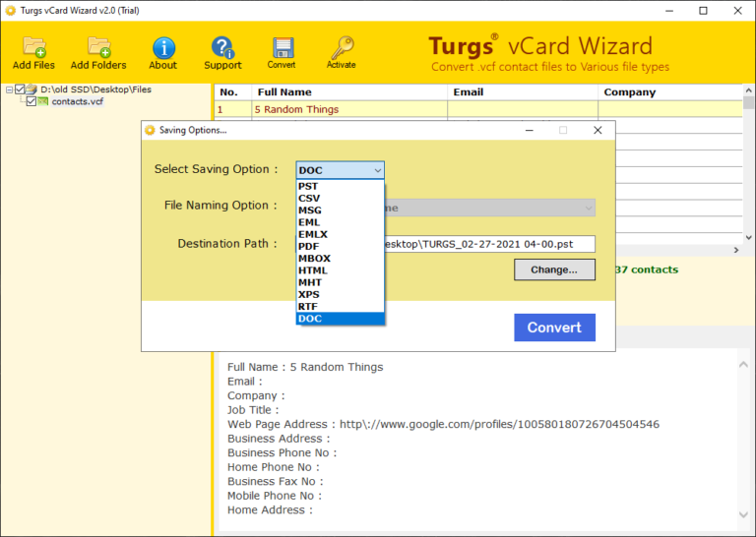This screenshot has height=537, width=756.
Task: Click the Home Address : preview line
Action: pyautogui.click(x=270, y=510)
